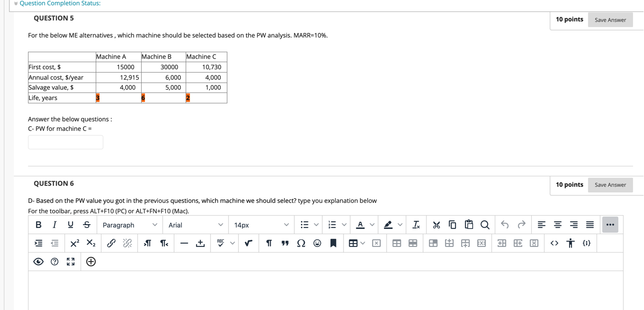Copy the selected content

pyautogui.click(x=453, y=225)
